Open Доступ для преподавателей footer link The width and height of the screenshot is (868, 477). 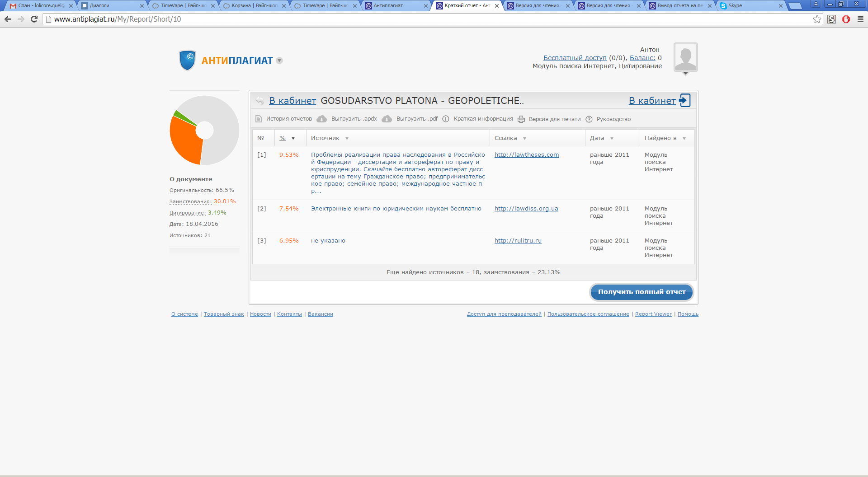pyautogui.click(x=504, y=314)
